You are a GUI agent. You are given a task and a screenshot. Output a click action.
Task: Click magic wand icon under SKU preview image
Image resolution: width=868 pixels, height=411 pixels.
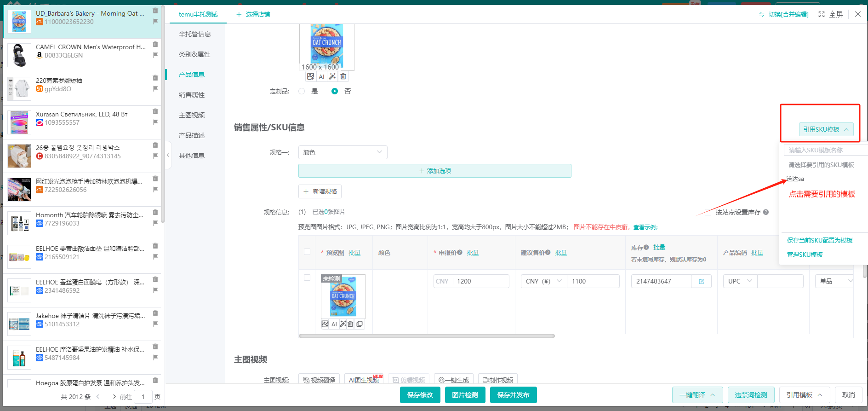click(x=343, y=324)
